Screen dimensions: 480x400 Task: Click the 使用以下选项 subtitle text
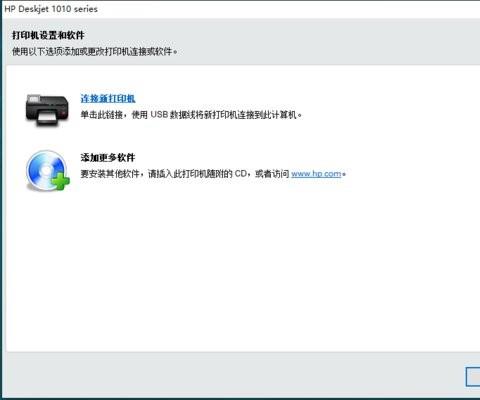[x=94, y=52]
